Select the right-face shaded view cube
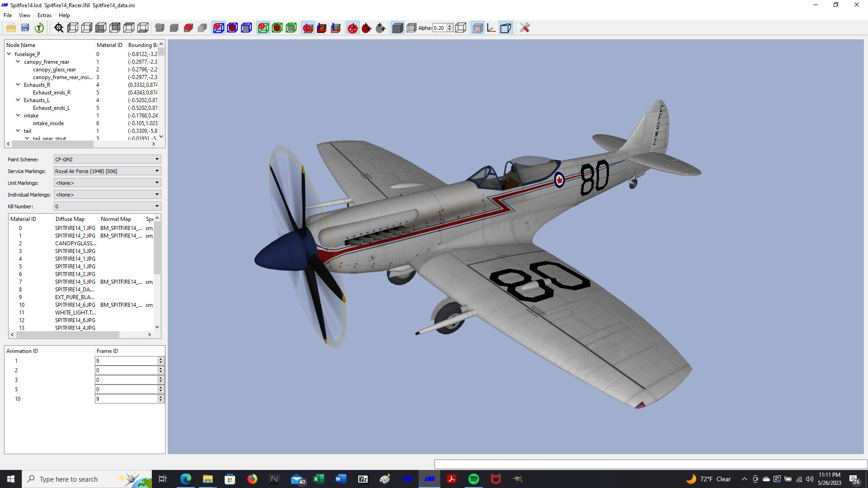The width and height of the screenshot is (868, 488). point(87,28)
